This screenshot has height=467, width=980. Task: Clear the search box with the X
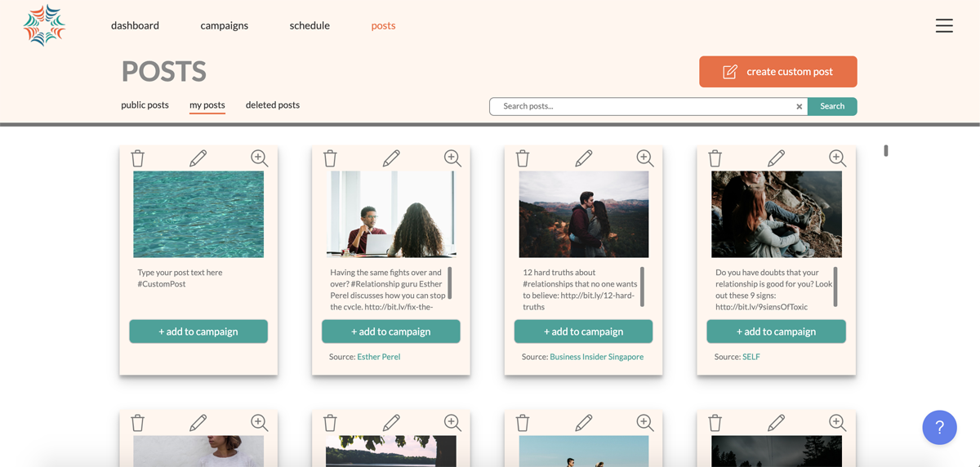click(800, 107)
